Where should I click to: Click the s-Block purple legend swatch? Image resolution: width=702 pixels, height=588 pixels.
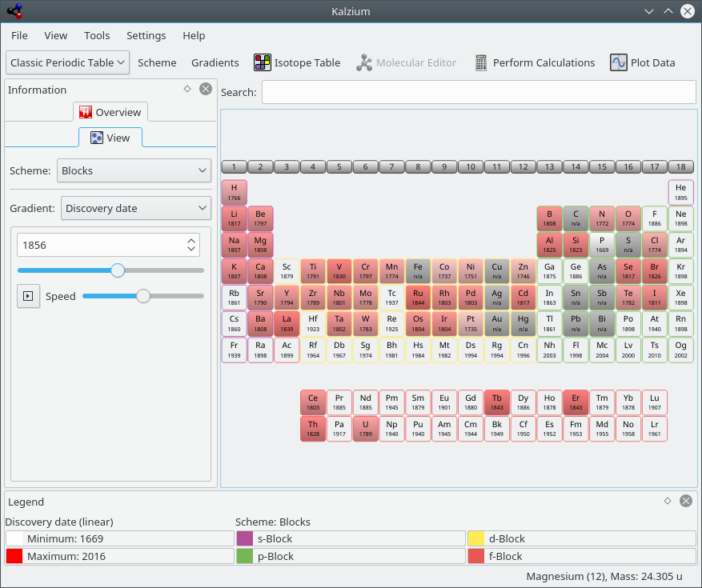[x=245, y=538]
